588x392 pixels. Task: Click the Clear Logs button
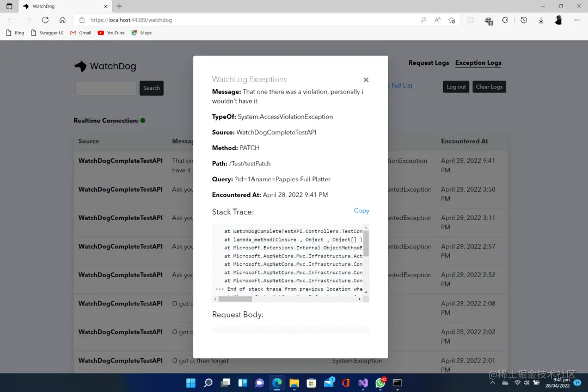point(489,87)
